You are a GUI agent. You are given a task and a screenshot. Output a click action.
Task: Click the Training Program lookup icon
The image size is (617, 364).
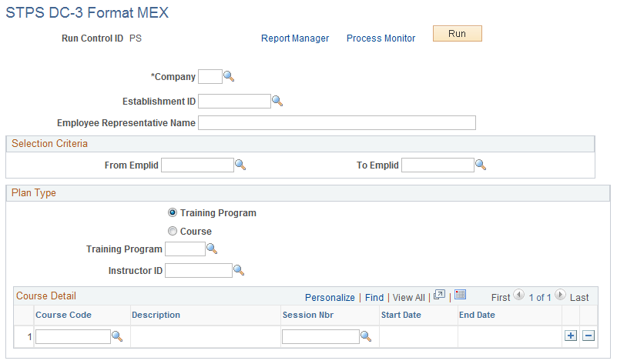213,249
